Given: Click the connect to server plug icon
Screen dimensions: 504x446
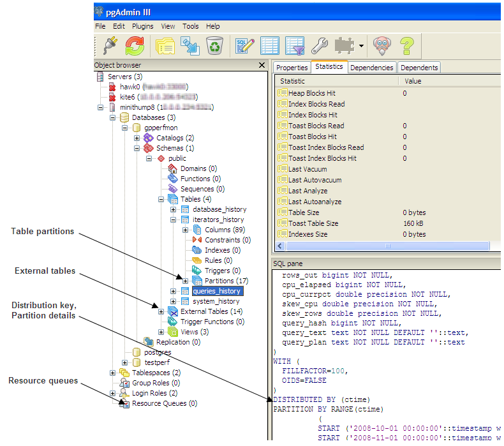Looking at the screenshot, I should pos(108,46).
